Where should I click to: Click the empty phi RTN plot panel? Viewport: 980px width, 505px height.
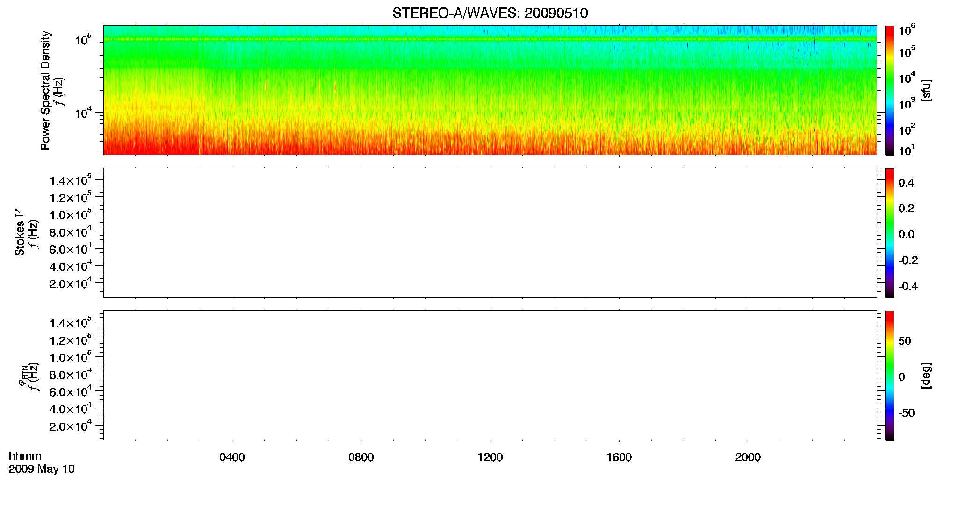[x=490, y=375]
